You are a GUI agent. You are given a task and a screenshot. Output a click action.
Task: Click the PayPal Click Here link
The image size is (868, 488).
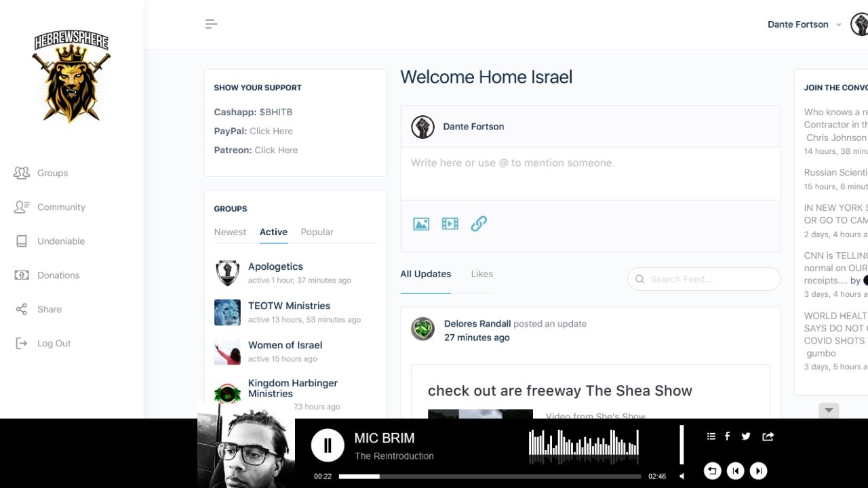271,131
